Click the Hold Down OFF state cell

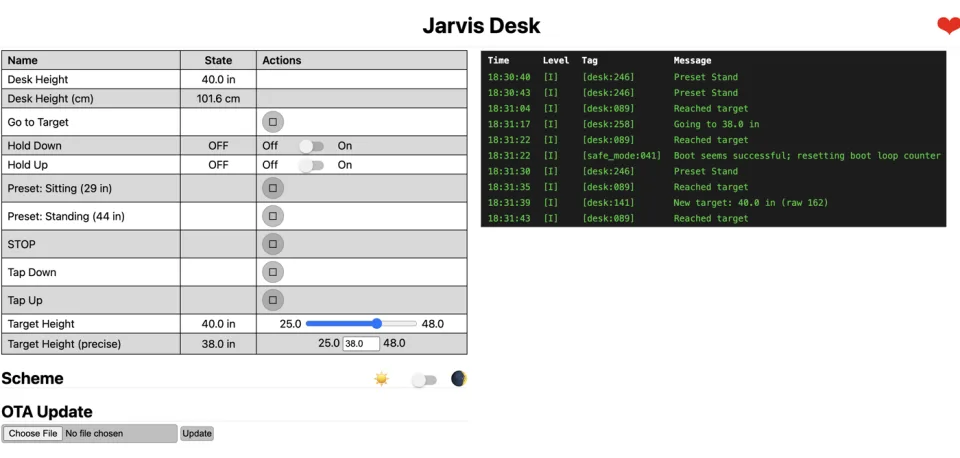(x=218, y=146)
